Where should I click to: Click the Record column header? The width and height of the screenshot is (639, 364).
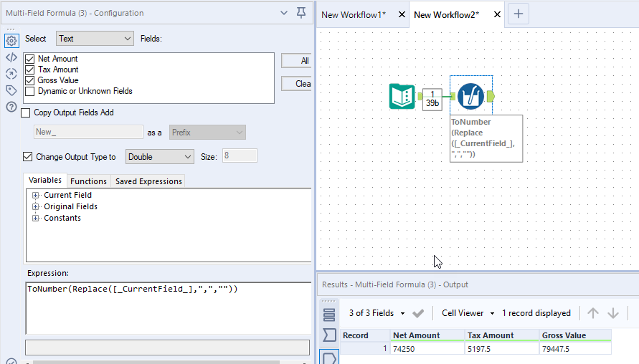point(365,335)
